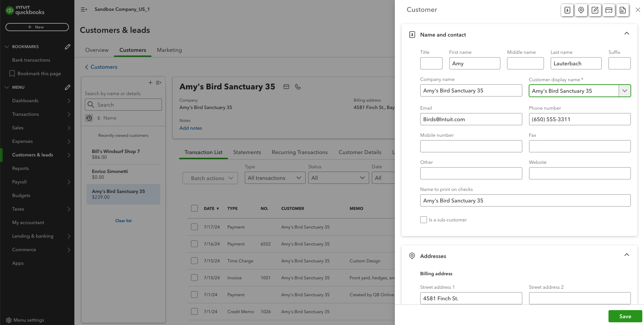Click the email envelope icon beside customer name
The width and height of the screenshot is (644, 325).
pyautogui.click(x=286, y=87)
